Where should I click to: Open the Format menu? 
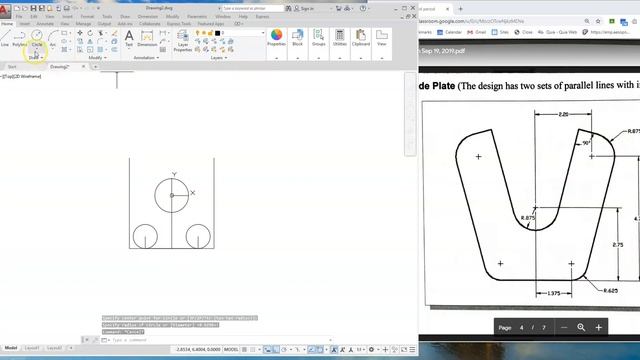click(x=87, y=17)
